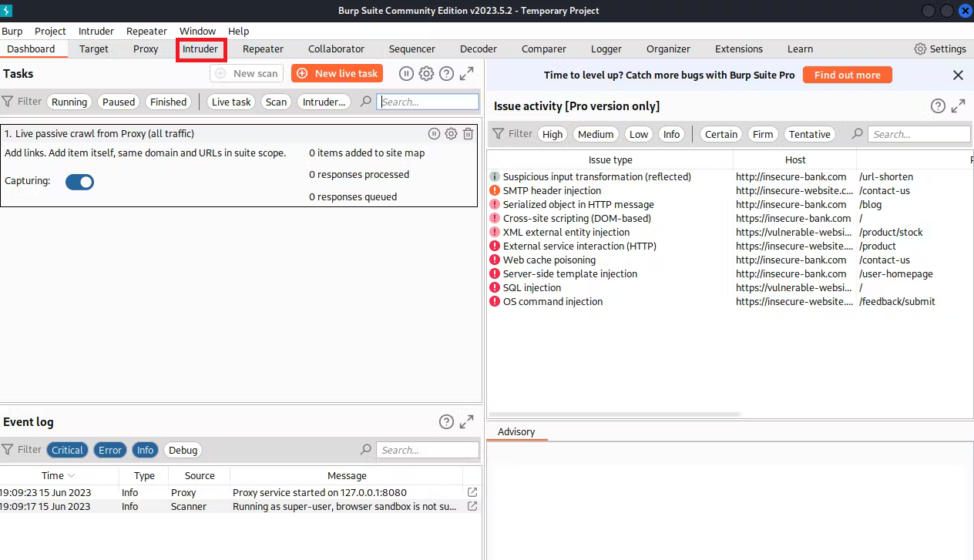Image resolution: width=974 pixels, height=560 pixels.
Task: Toggle the Paused task filter
Action: click(119, 102)
